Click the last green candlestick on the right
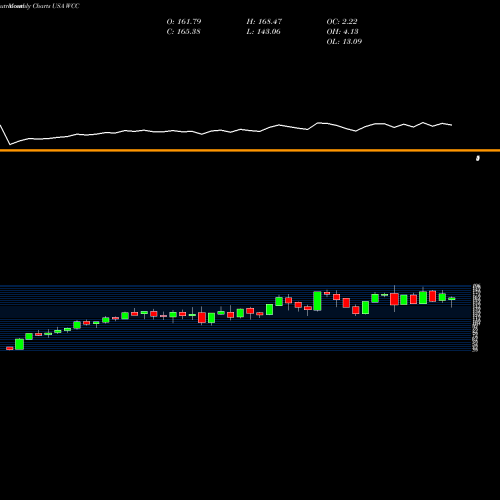 point(452,299)
